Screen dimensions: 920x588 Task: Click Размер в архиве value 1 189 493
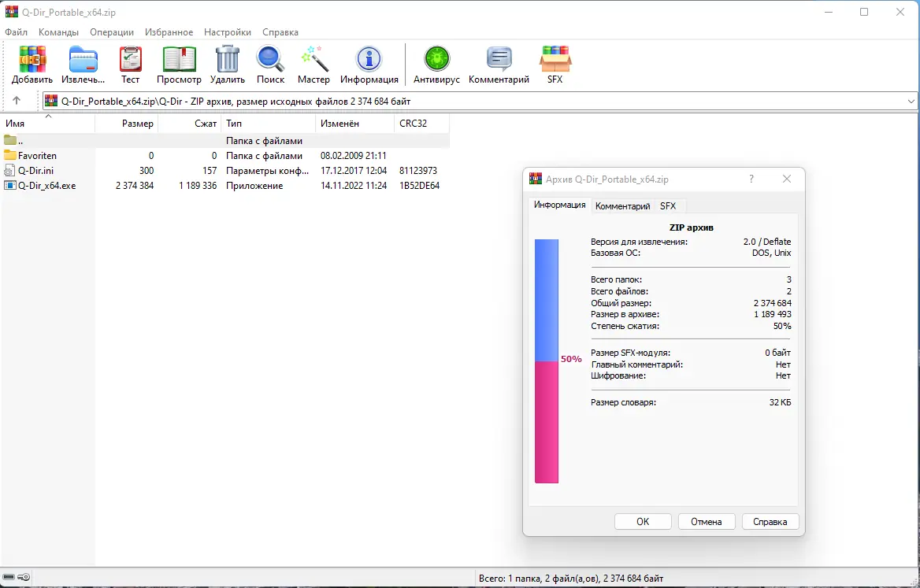773,314
